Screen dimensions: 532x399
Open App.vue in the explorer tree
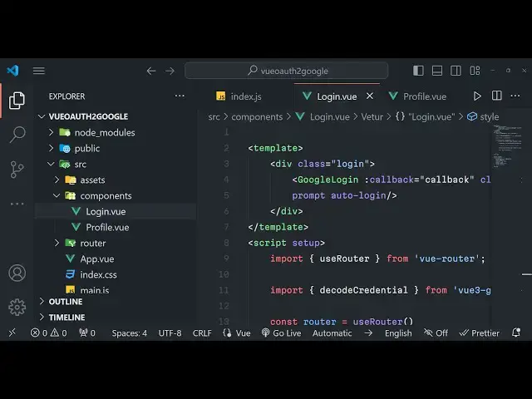[x=116, y=259]
